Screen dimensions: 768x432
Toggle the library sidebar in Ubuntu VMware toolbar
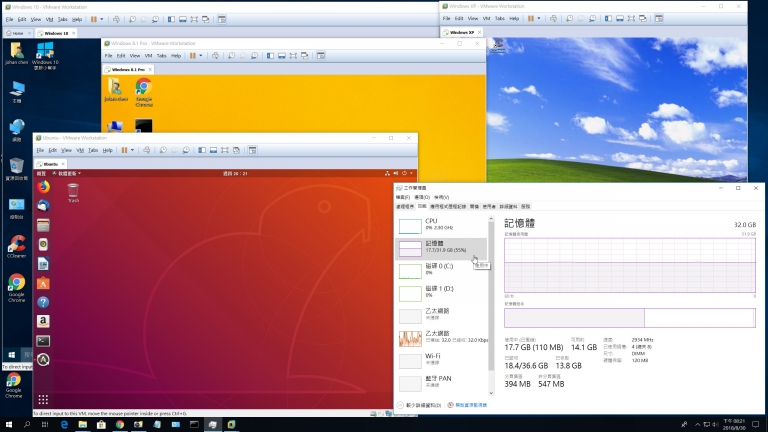pos(202,150)
